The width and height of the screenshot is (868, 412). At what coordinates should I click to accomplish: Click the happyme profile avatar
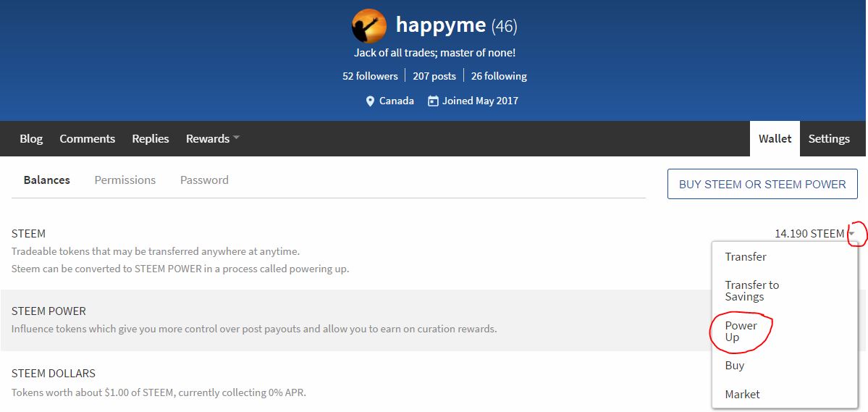[x=369, y=26]
